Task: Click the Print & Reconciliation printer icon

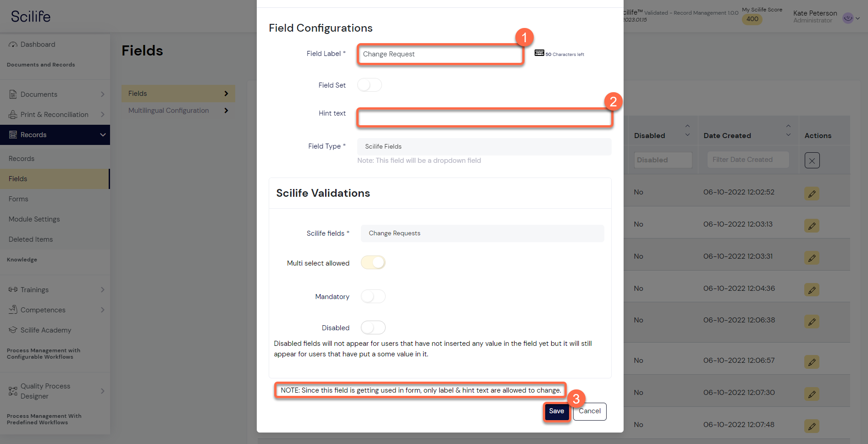Action: click(13, 115)
